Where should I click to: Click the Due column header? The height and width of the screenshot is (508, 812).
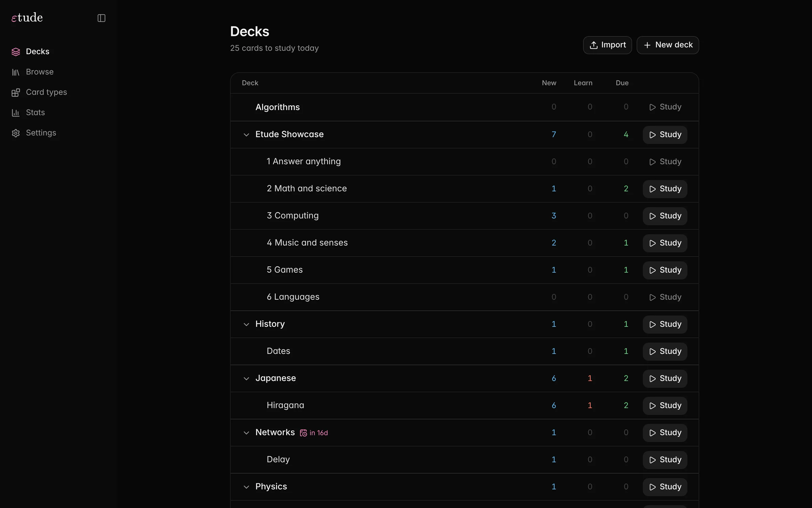click(x=622, y=83)
